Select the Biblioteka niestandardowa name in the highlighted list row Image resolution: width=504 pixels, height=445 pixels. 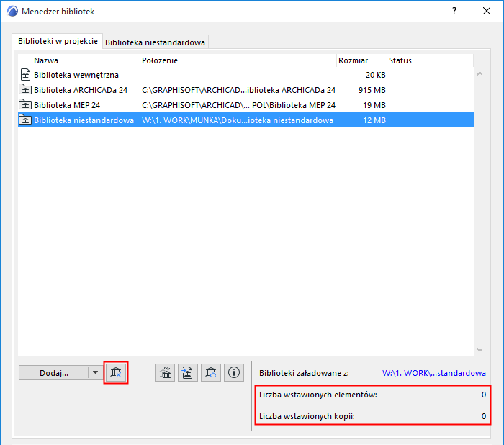coord(84,120)
